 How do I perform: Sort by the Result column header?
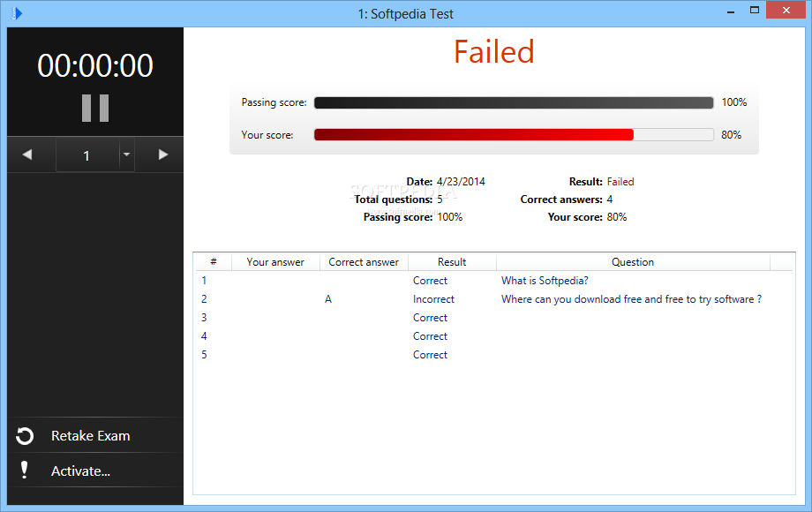click(x=452, y=262)
